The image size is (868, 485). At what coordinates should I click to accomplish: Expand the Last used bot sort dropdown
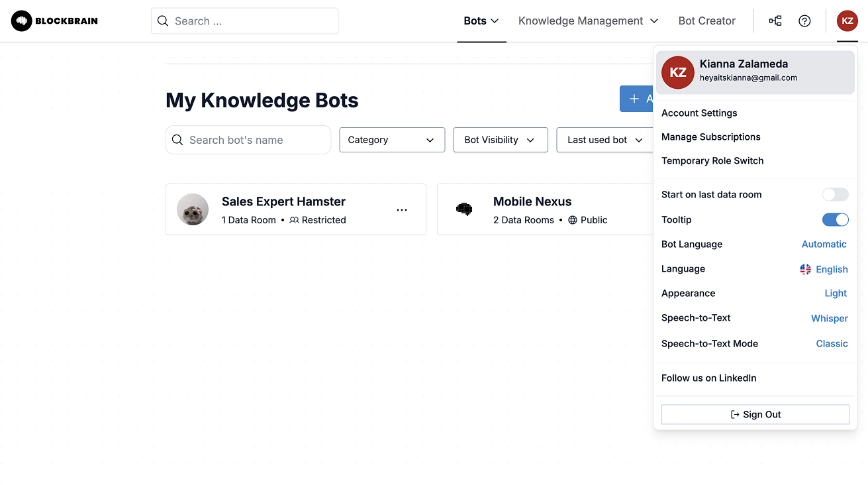point(604,140)
